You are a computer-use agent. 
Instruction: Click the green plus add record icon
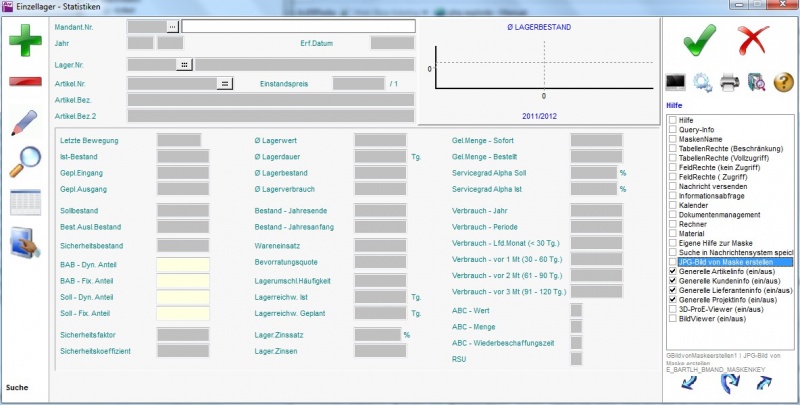pos(24,44)
